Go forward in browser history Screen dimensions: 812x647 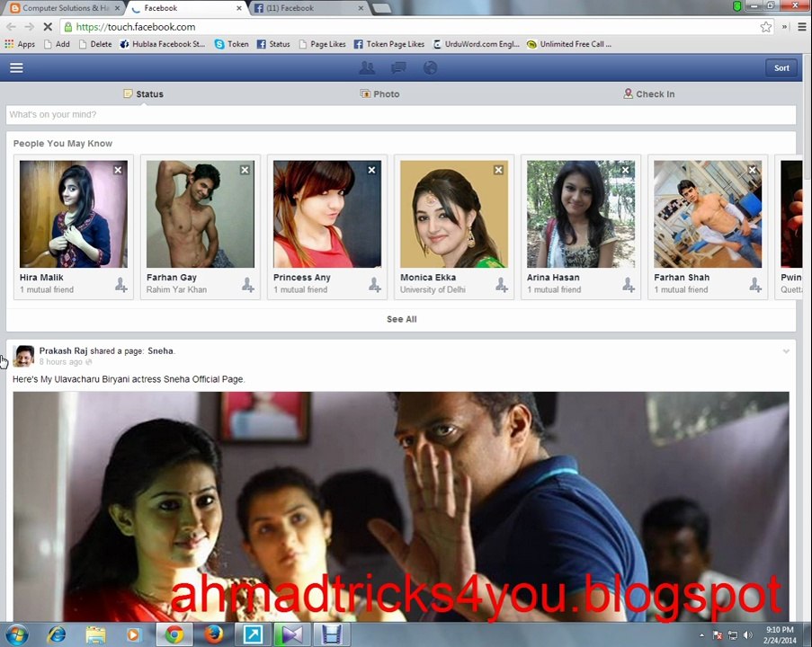tap(30, 26)
